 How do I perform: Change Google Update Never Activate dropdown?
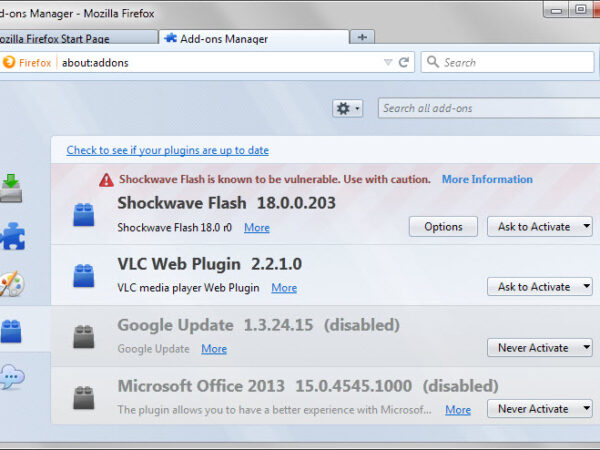(541, 348)
